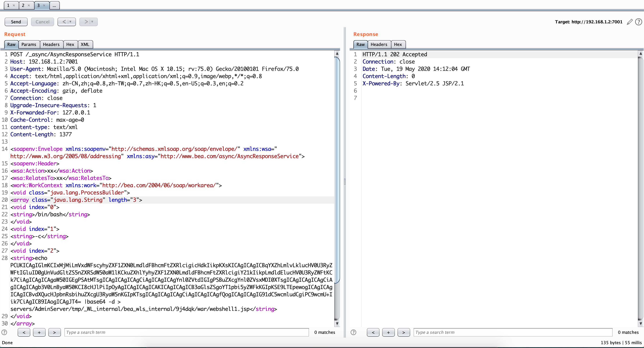
Task: Click the request search help icon
Action: click(4, 332)
